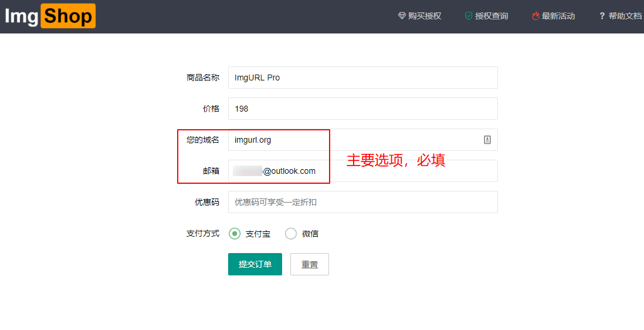This screenshot has height=330, width=644.
Task: Click the ImgShop logo
Action: pos(50,16)
